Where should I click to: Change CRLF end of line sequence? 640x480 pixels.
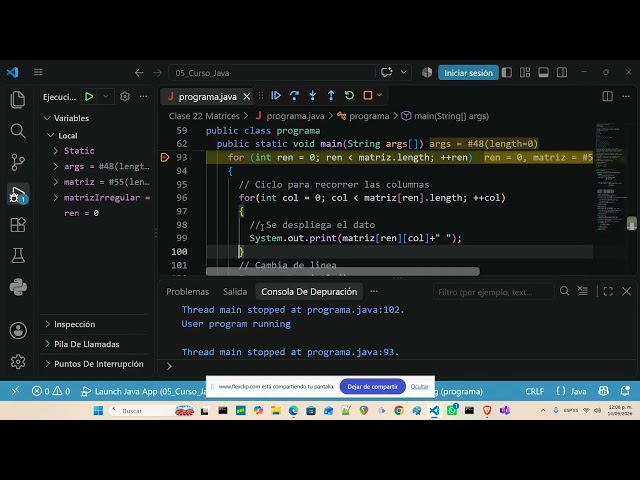point(534,391)
